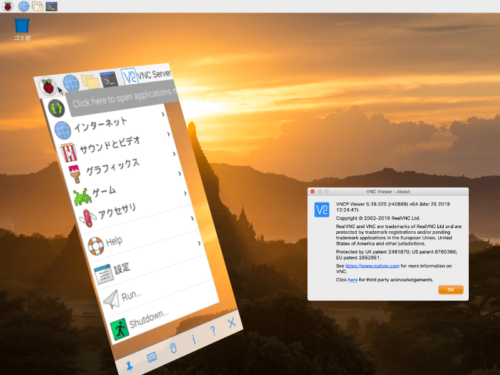
Task: Click the 'Click here to open applications' tooltip
Action: pyautogui.click(x=123, y=98)
